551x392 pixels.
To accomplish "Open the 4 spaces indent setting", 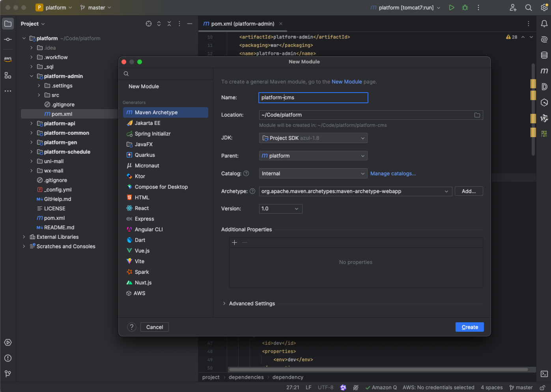I will pyautogui.click(x=491, y=387).
